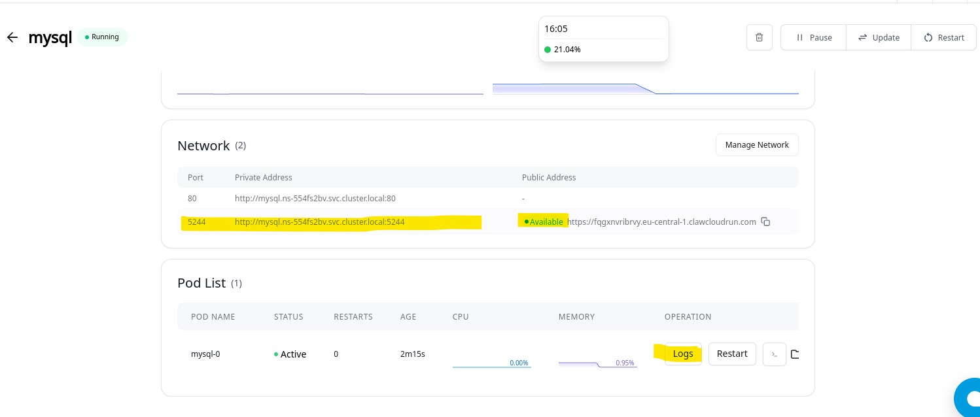Click the Running status badge

pos(103,37)
